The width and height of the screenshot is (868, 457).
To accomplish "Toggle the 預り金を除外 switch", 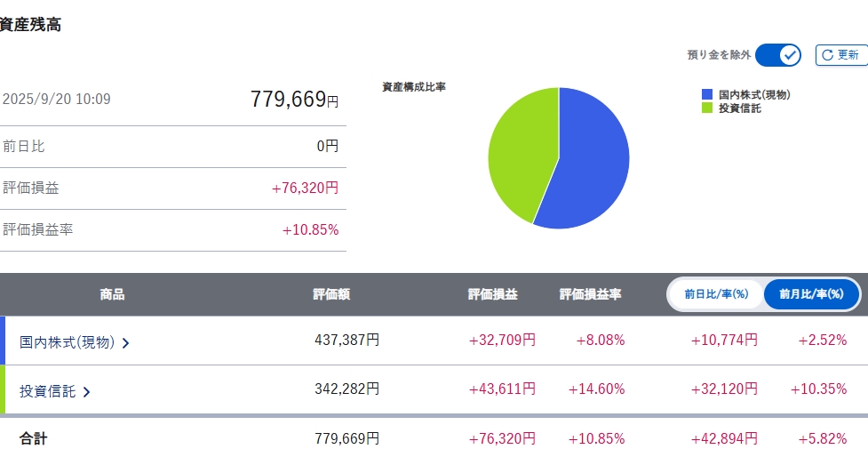I will point(778,55).
